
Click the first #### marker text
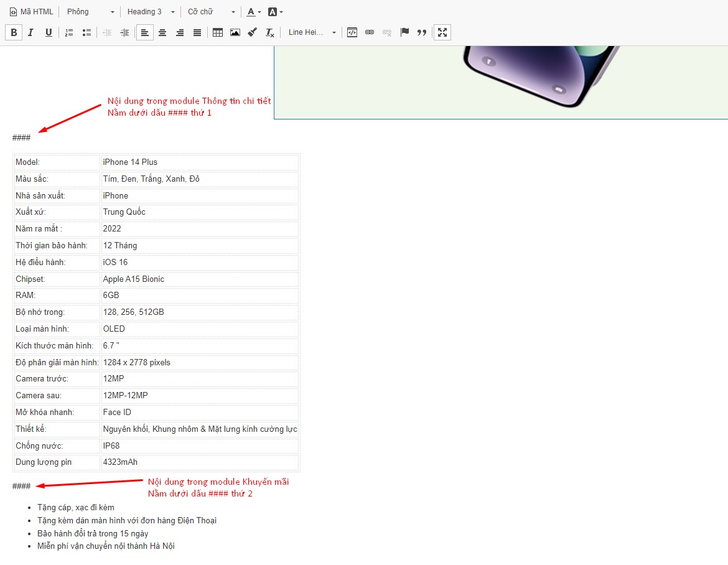[x=21, y=138]
